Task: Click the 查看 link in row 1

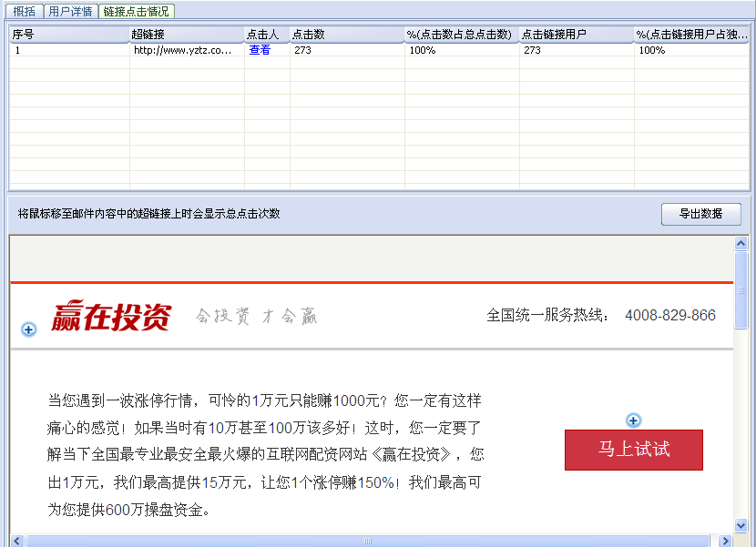Action: [x=260, y=50]
